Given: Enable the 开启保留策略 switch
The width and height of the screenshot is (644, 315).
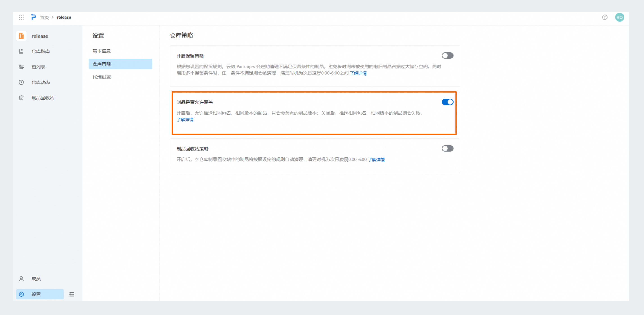Looking at the screenshot, I should pyautogui.click(x=447, y=55).
